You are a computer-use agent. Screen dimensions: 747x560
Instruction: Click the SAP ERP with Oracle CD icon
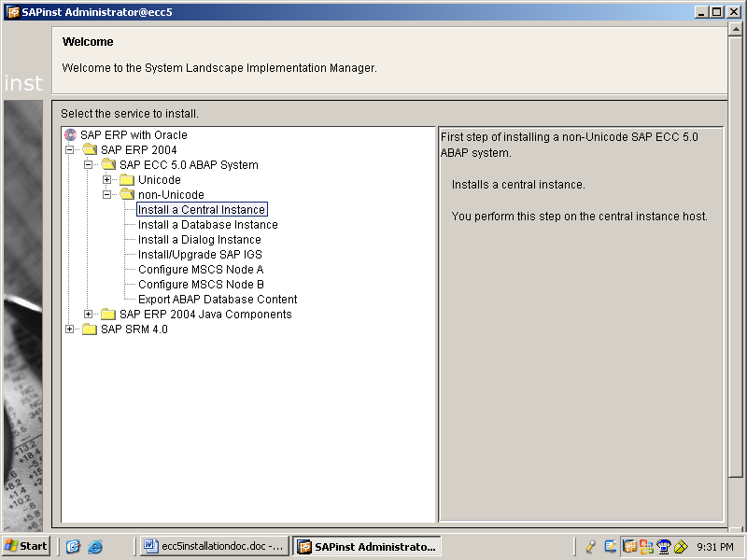pos(69,134)
